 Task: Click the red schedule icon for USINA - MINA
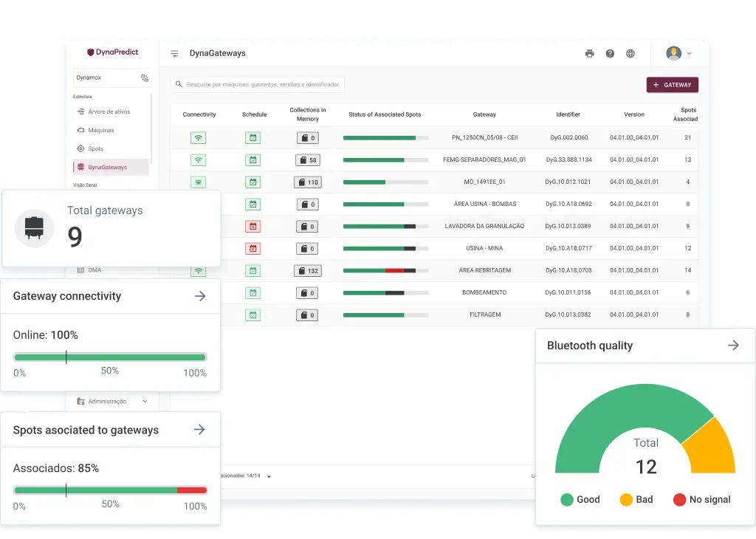click(252, 249)
